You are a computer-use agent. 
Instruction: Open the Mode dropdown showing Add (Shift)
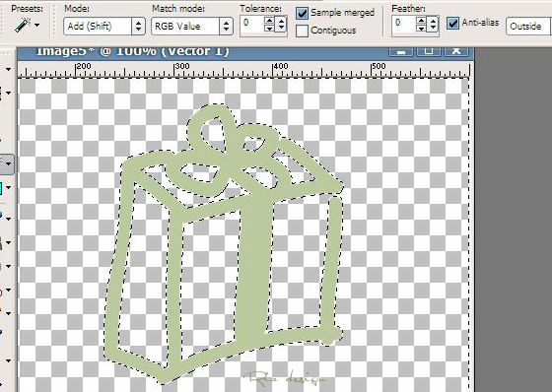point(104,26)
